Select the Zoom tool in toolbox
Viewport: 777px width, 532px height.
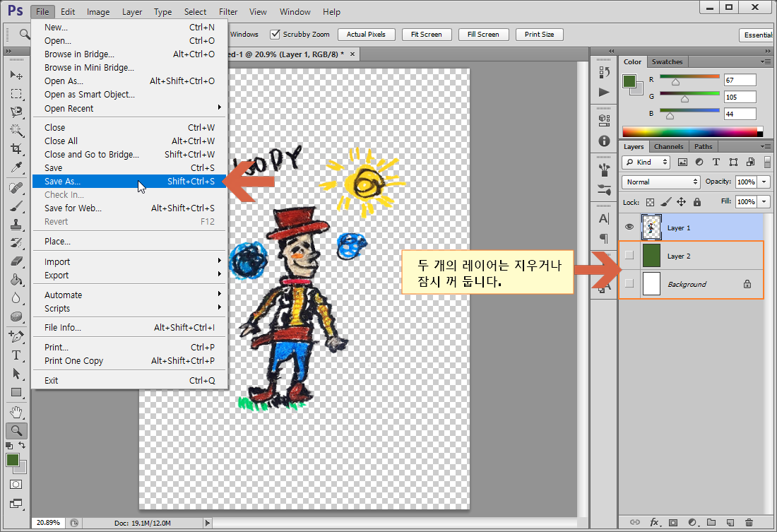tap(16, 431)
